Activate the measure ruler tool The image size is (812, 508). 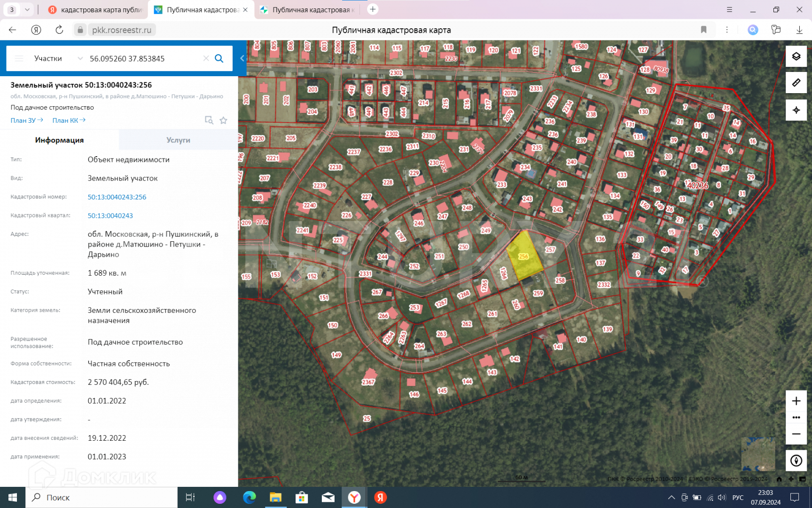click(x=796, y=83)
